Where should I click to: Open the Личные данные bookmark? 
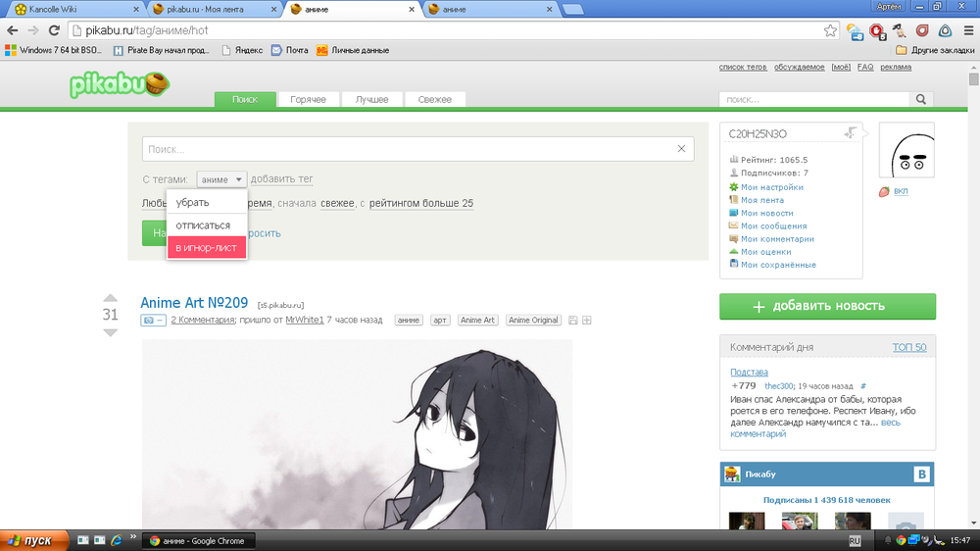pos(353,50)
